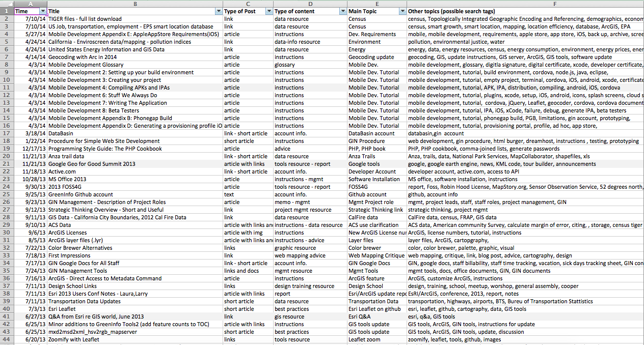644x345 pixels.
Task: Click the '12/17/13' date cell
Action: [30, 149]
